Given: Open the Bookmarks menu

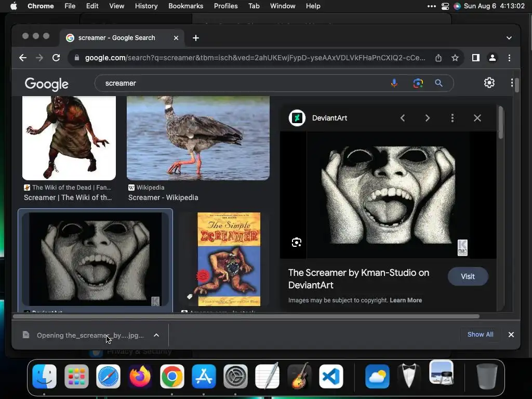Looking at the screenshot, I should click(x=185, y=6).
